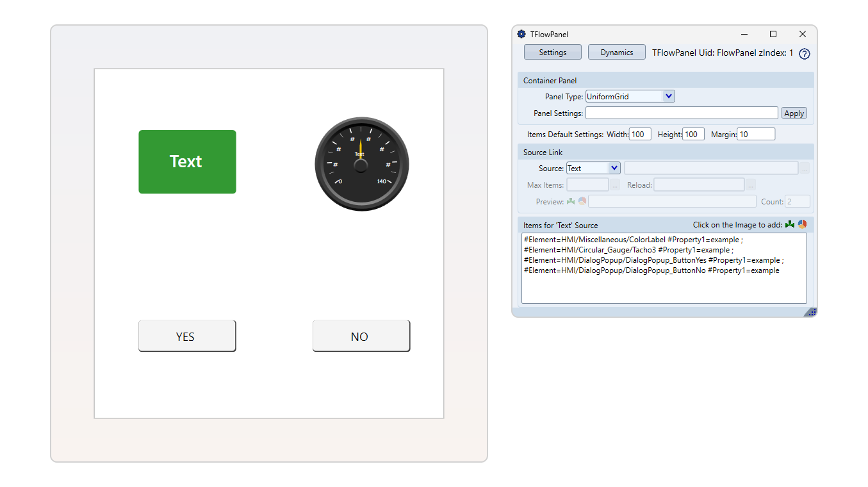Switch to the Dynamics tab
The width and height of the screenshot is (868, 487).
616,53
